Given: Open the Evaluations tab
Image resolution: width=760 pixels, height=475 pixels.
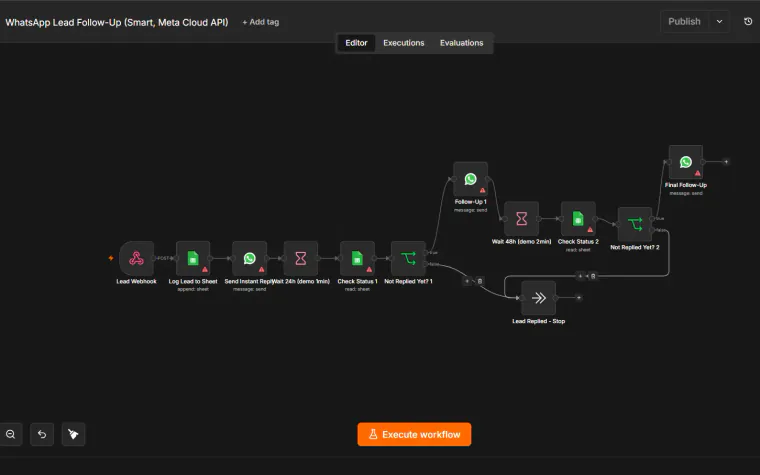Looking at the screenshot, I should point(461,43).
